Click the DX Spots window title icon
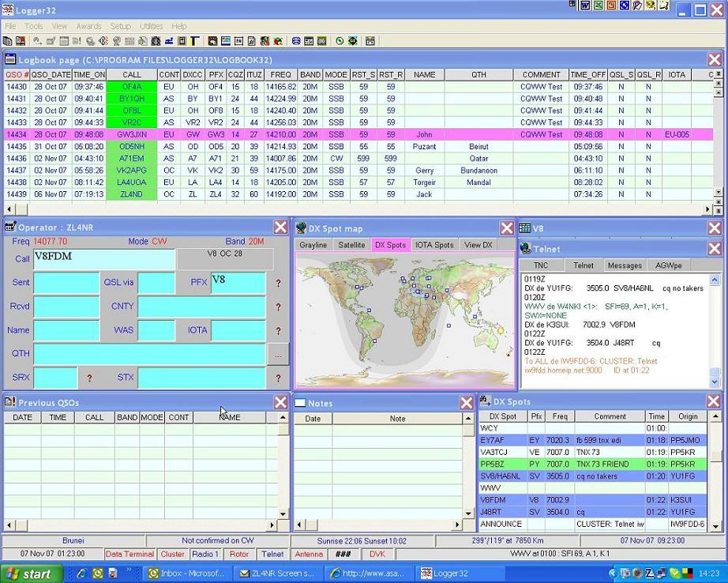Viewport: 728px width, 583px height. click(x=485, y=401)
